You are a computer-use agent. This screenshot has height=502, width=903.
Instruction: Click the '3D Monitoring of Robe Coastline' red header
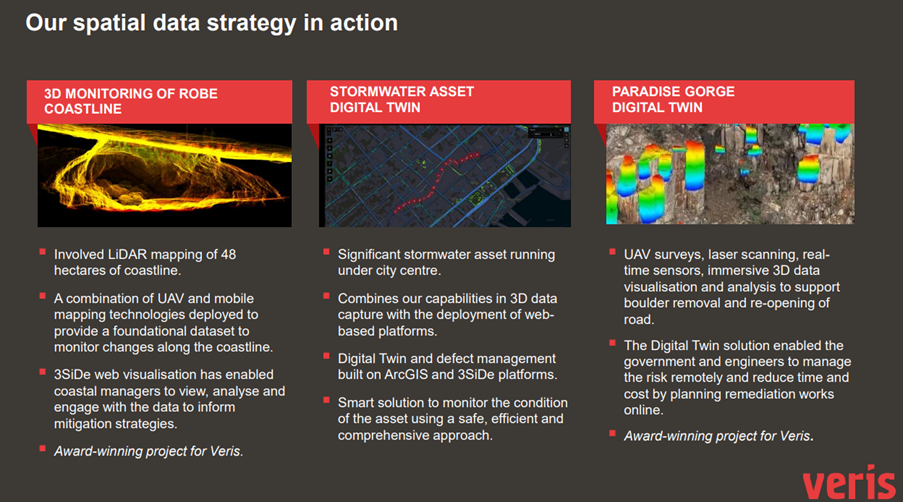[164, 102]
